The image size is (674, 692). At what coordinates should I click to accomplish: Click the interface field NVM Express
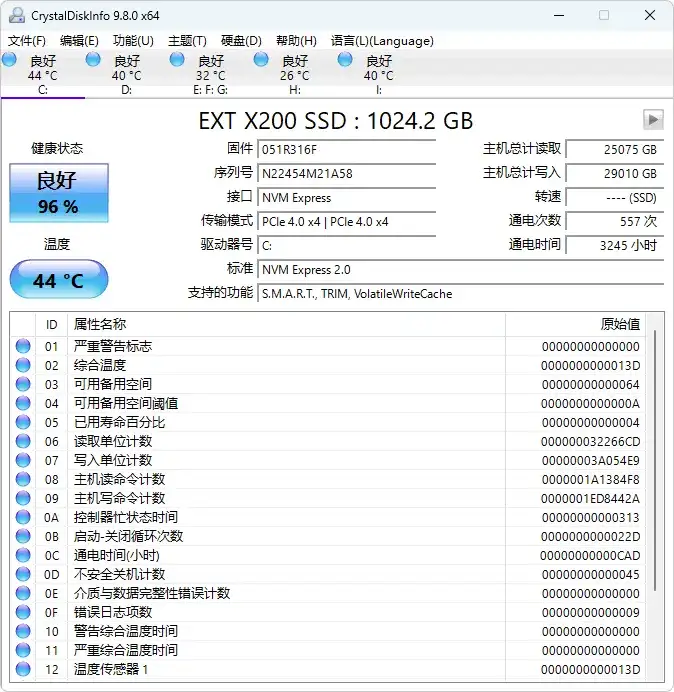click(346, 197)
